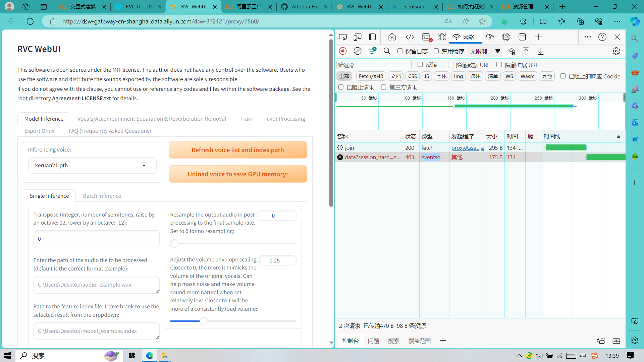Open the DevTools Welcome home icon
644x362 pixels.
pos(392,37)
